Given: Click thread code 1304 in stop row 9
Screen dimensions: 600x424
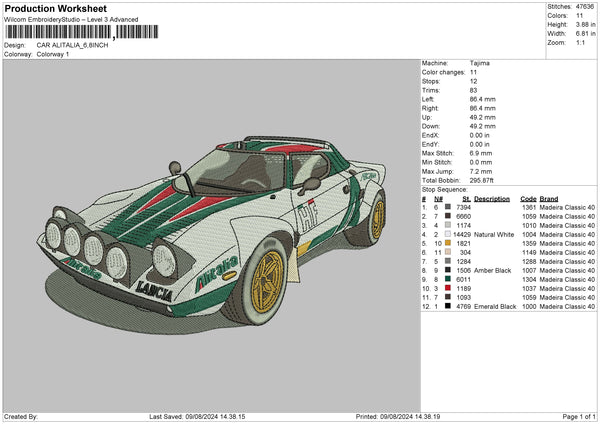Looking at the screenshot, I should tap(529, 280).
